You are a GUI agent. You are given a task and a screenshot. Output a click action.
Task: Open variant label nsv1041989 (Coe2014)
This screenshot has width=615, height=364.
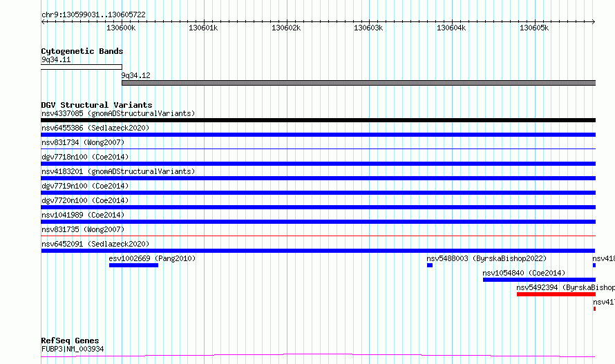83,215
